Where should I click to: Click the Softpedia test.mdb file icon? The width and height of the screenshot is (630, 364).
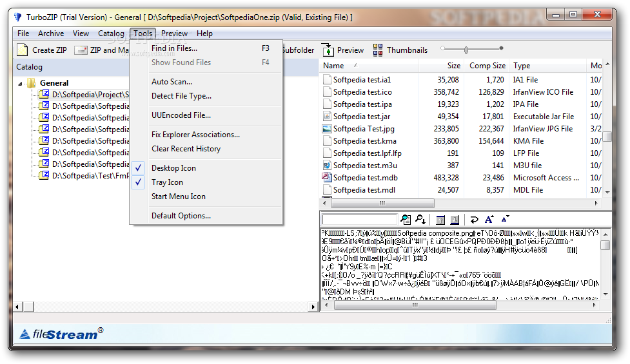(x=327, y=177)
